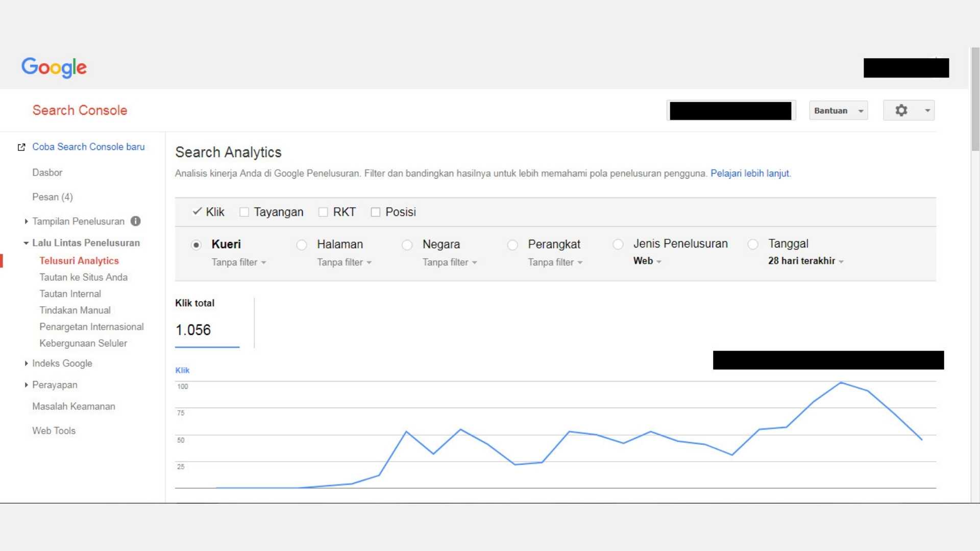Open Pesan with 4 notifications
This screenshot has height=551, width=980.
52,197
